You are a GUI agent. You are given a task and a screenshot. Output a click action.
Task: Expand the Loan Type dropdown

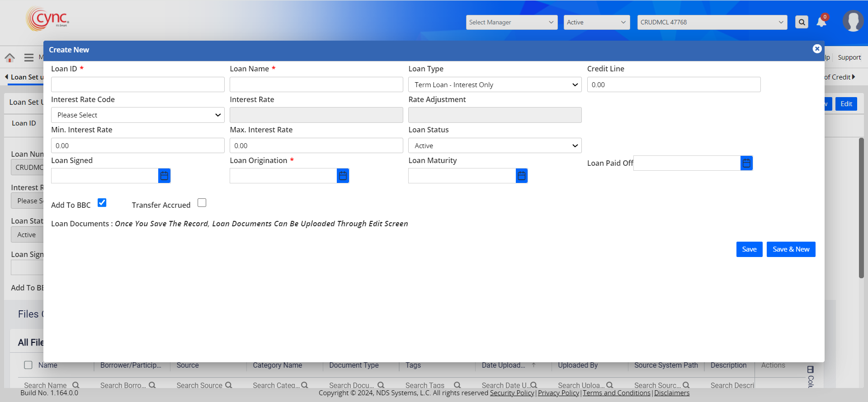pos(495,84)
